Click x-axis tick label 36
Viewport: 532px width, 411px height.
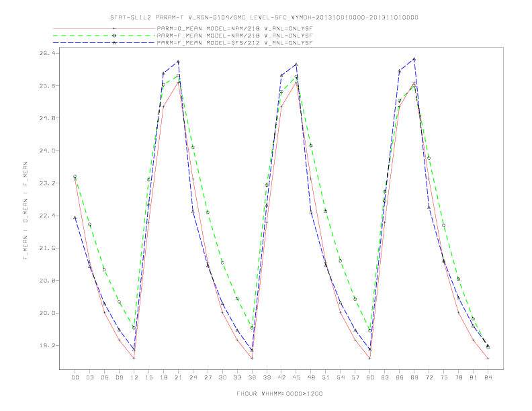[x=252, y=377]
